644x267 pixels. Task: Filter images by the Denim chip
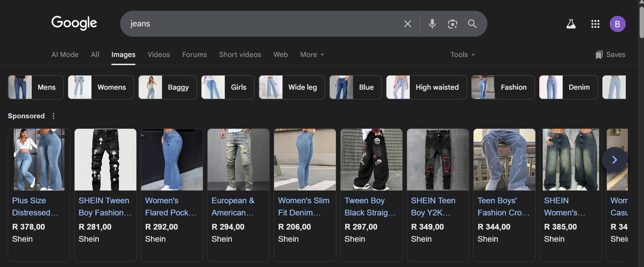(x=568, y=87)
